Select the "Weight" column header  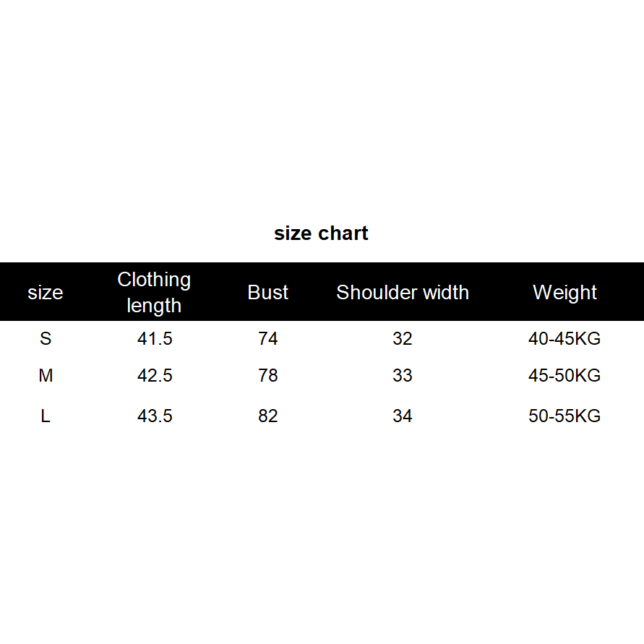pyautogui.click(x=564, y=293)
